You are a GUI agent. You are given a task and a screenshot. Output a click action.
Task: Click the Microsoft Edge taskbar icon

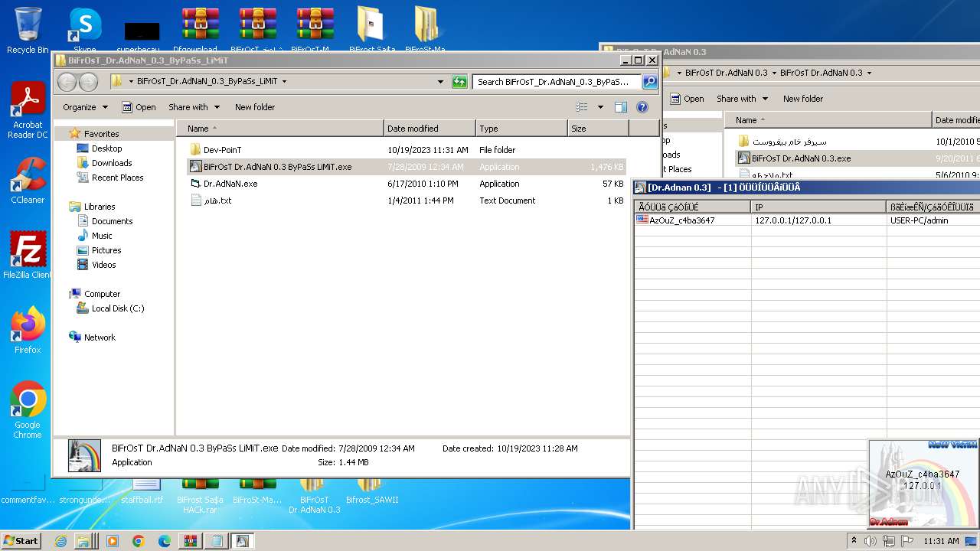click(x=165, y=541)
